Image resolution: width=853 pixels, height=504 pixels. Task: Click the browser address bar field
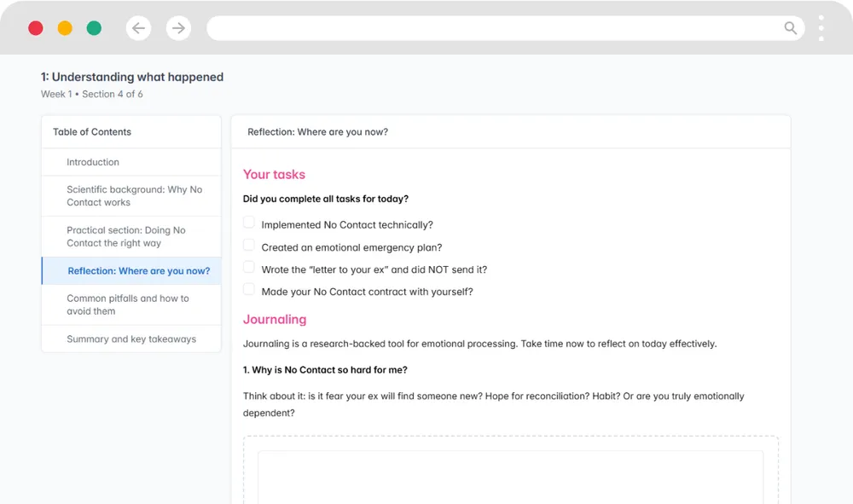tap(495, 28)
